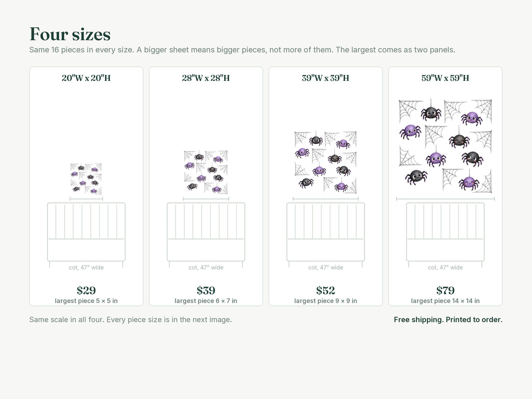Click the 59"W x 59"H size heading
The width and height of the screenshot is (532, 399).
point(445,78)
